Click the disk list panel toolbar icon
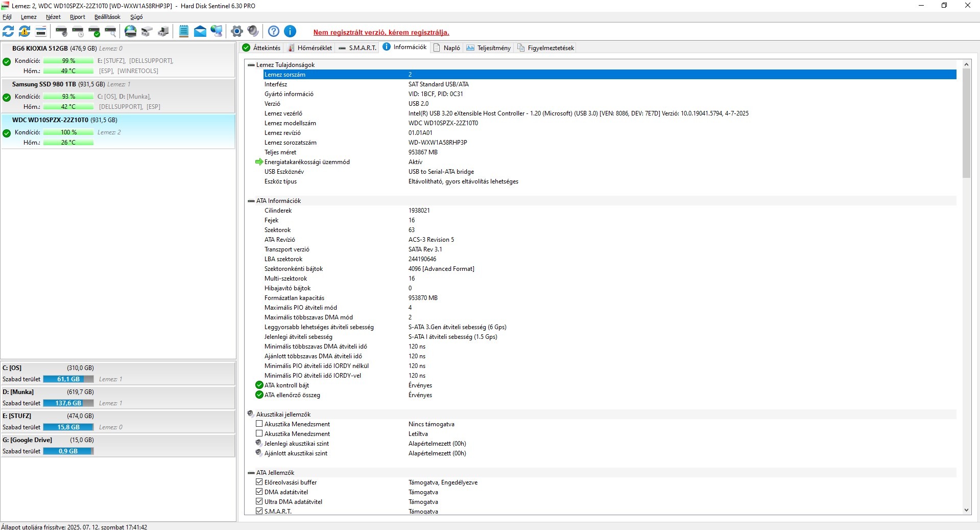 point(41,31)
